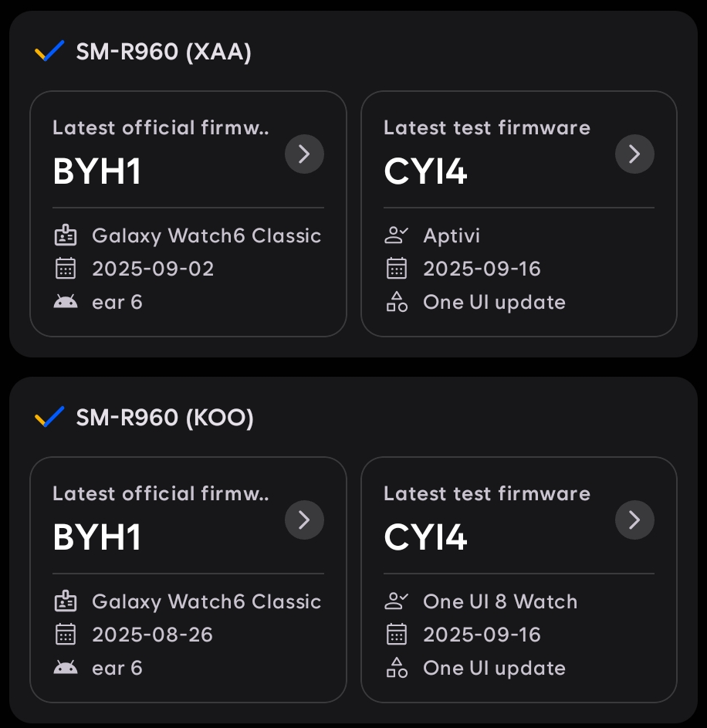Click Android icon in XAA official card
The height and width of the screenshot is (728, 707).
(66, 302)
